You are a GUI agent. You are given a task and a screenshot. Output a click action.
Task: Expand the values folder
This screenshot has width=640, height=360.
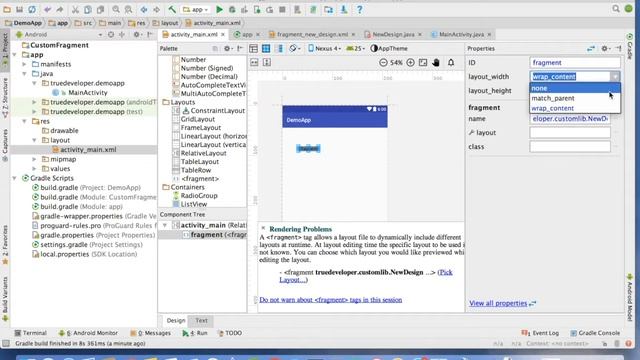35,169
